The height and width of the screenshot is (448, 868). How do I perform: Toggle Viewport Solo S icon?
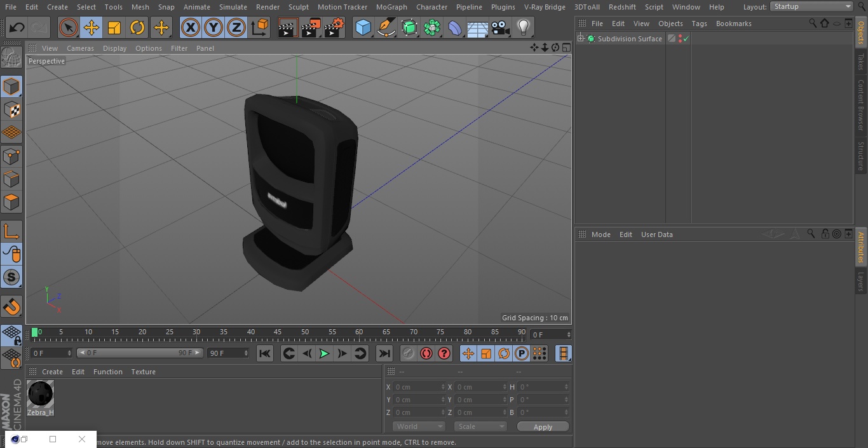(11, 278)
